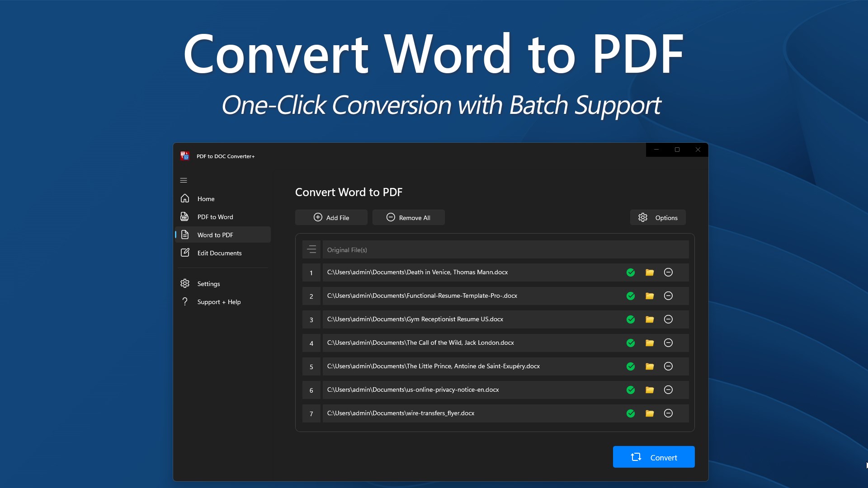This screenshot has width=868, height=488.
Task: Select the Death in Venice file path
Action: coord(417,272)
